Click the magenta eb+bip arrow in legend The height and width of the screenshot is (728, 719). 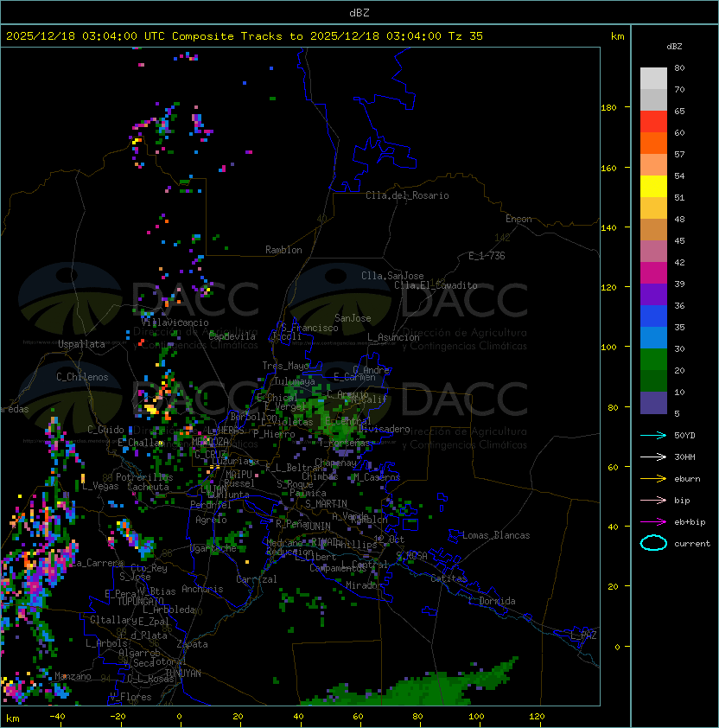pyautogui.click(x=653, y=522)
